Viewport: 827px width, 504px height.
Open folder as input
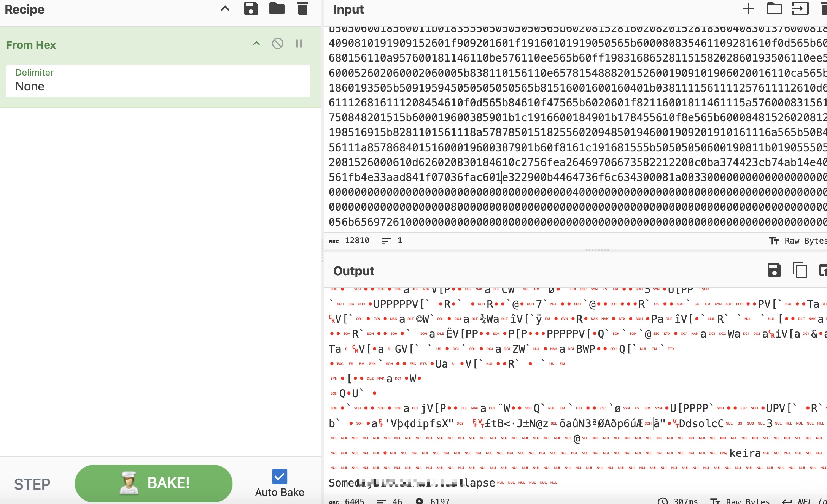(x=774, y=8)
